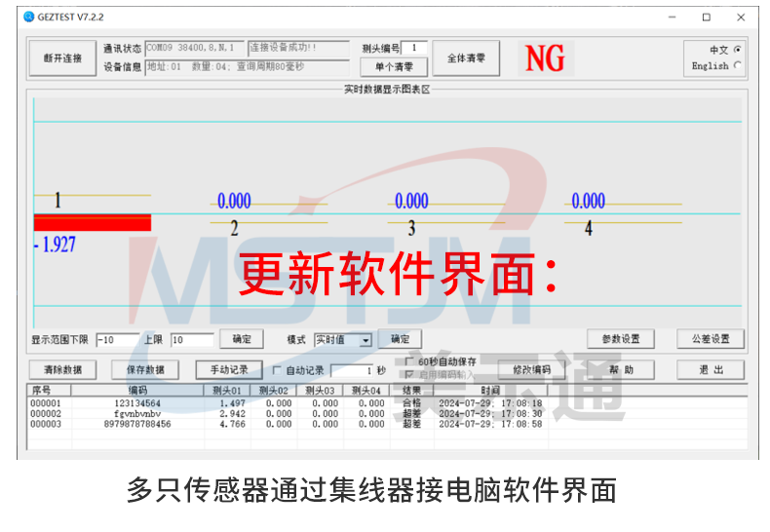
Task: Click the 清除数据 button
Action: [x=62, y=370]
